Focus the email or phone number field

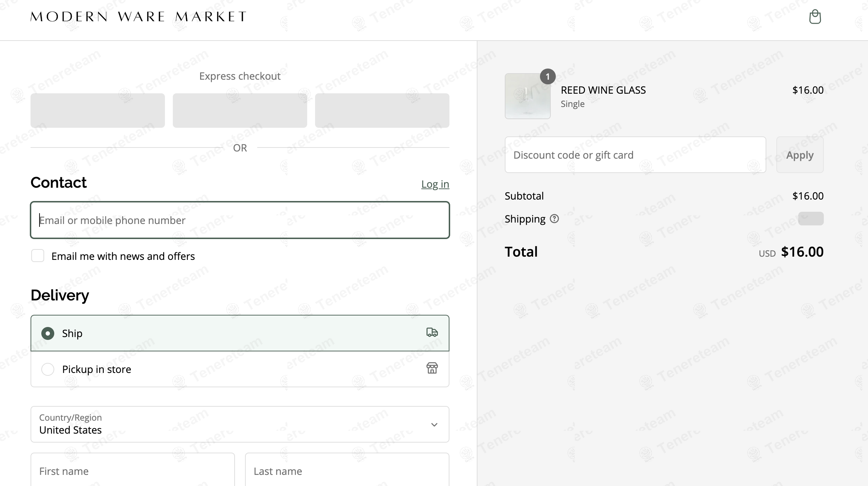pos(240,220)
